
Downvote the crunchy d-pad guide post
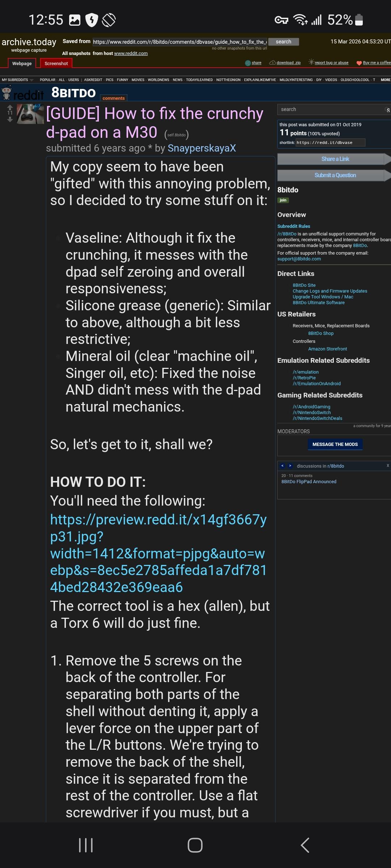coord(10,119)
